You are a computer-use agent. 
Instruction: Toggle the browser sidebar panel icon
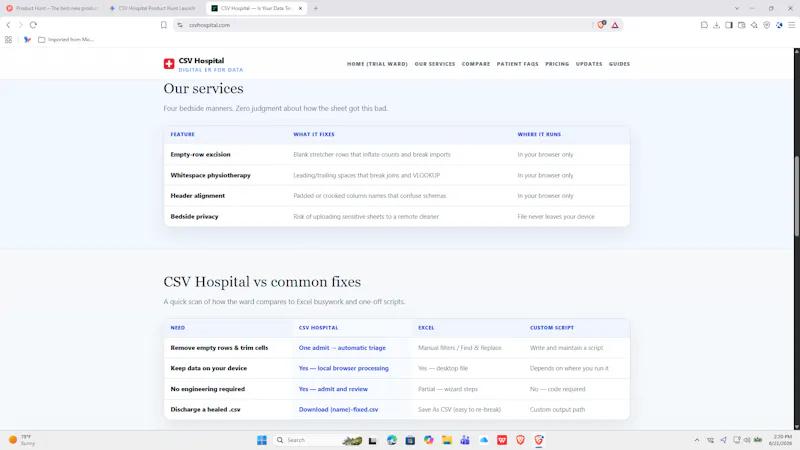click(729, 24)
